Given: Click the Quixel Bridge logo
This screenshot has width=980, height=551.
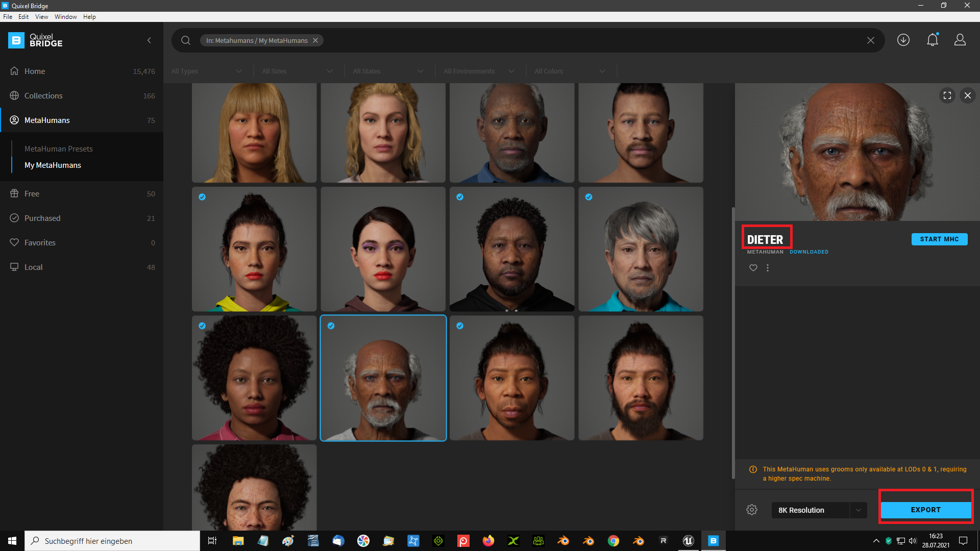Looking at the screenshot, I should 35,40.
